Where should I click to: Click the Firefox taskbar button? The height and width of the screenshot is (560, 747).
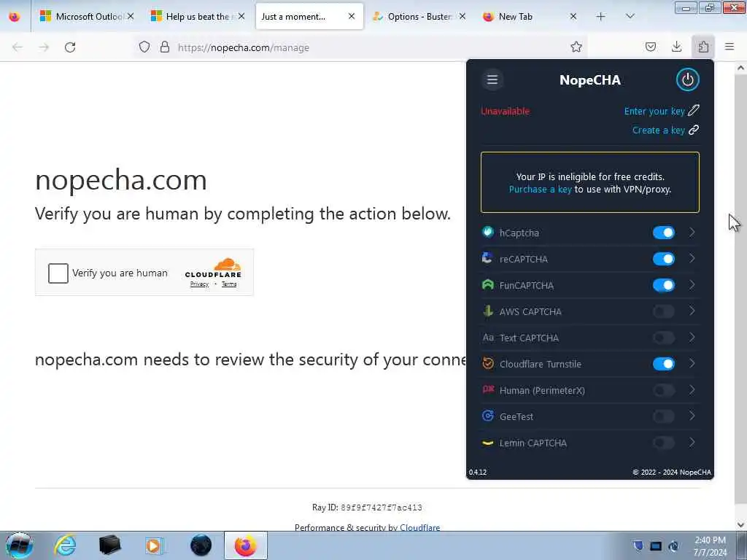pos(245,545)
